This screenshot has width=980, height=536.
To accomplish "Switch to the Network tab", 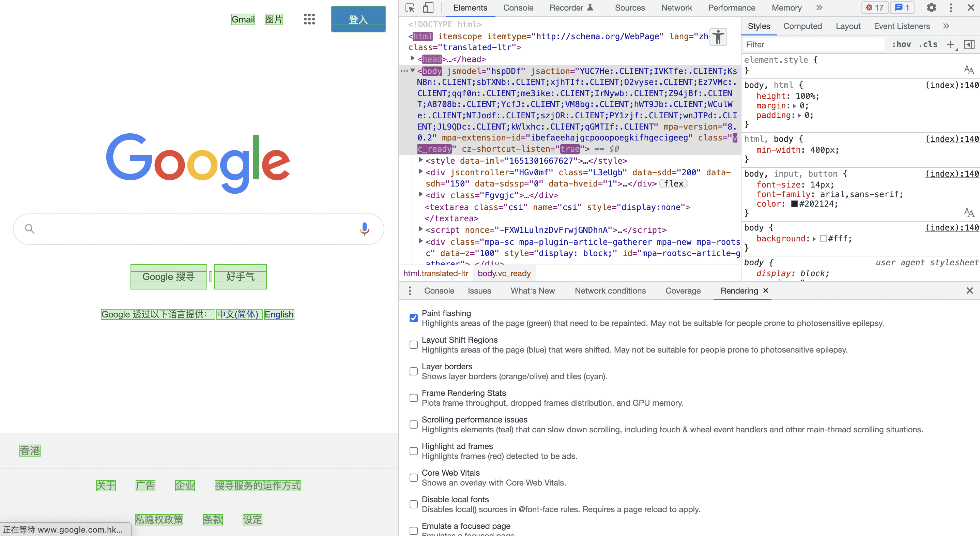I will tap(676, 8).
